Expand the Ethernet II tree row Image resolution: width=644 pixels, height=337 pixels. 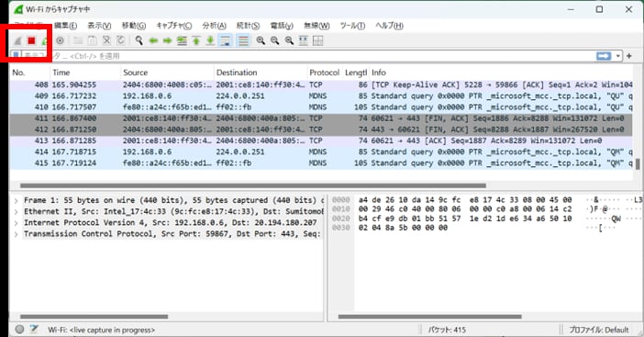(x=16, y=211)
